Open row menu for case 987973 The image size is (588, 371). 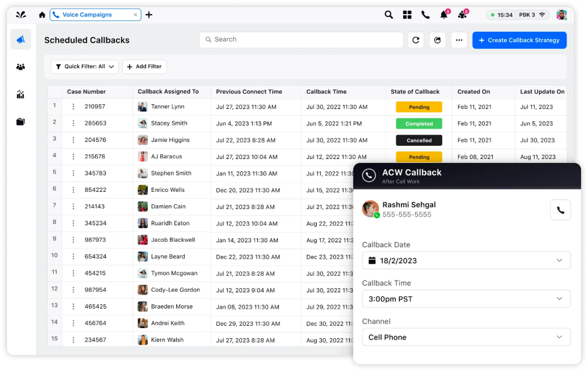(x=73, y=240)
